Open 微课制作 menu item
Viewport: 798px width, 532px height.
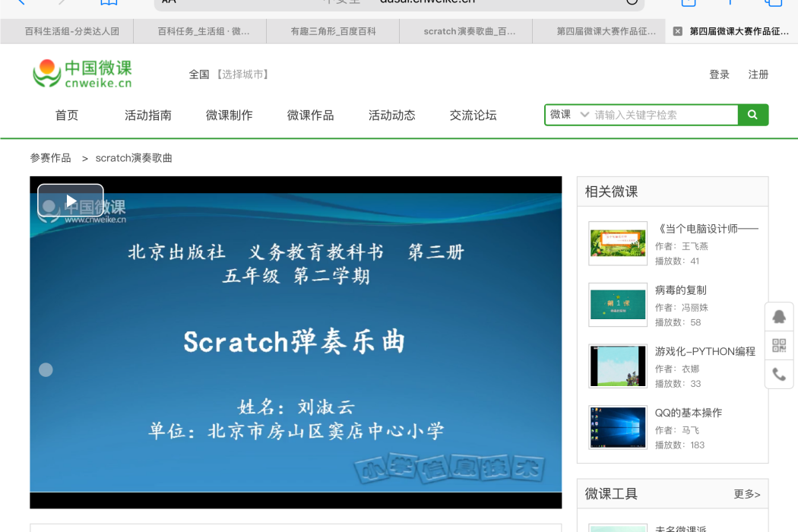(x=229, y=115)
